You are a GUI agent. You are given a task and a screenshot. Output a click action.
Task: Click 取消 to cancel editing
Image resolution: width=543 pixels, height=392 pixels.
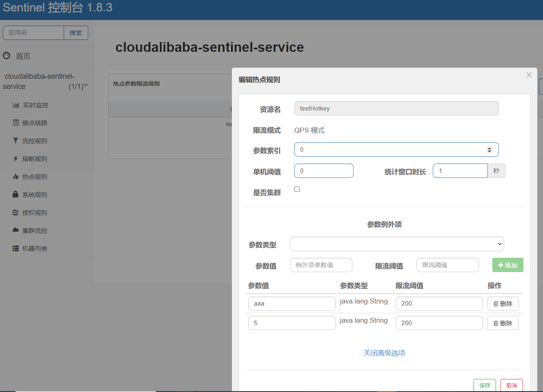pyautogui.click(x=512, y=385)
